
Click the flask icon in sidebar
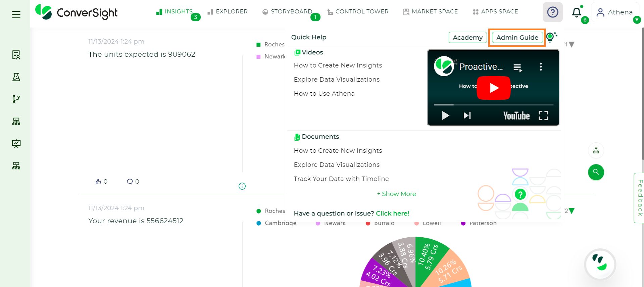pyautogui.click(x=16, y=77)
